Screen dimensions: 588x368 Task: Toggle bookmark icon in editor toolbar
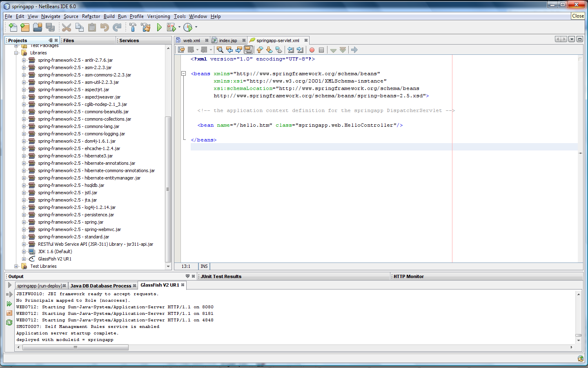pos(278,50)
